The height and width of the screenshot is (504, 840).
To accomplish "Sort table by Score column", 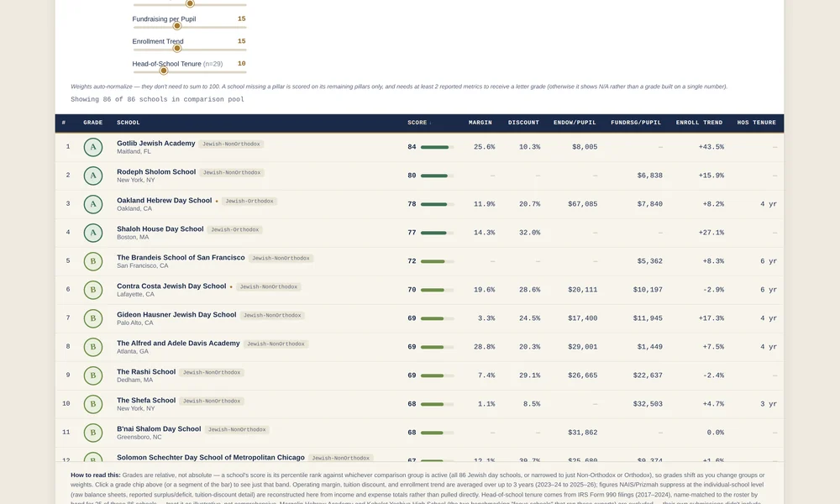I will pyautogui.click(x=419, y=123).
